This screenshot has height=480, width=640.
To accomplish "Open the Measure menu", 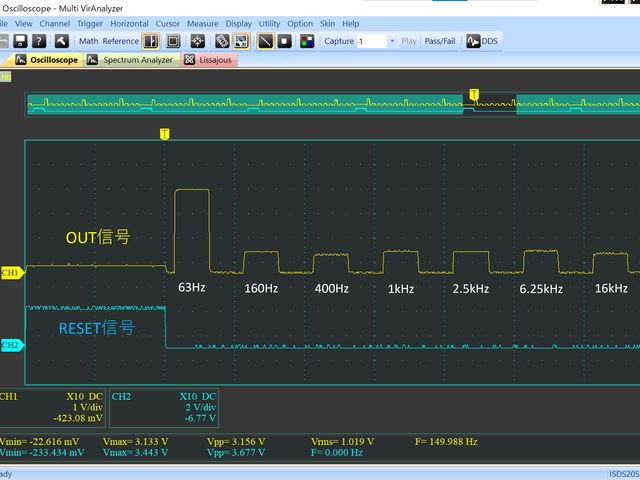I will [202, 23].
